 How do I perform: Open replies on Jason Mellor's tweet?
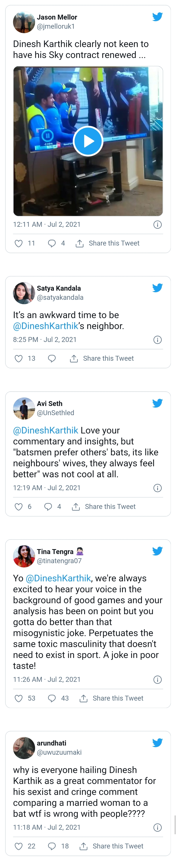click(x=52, y=243)
